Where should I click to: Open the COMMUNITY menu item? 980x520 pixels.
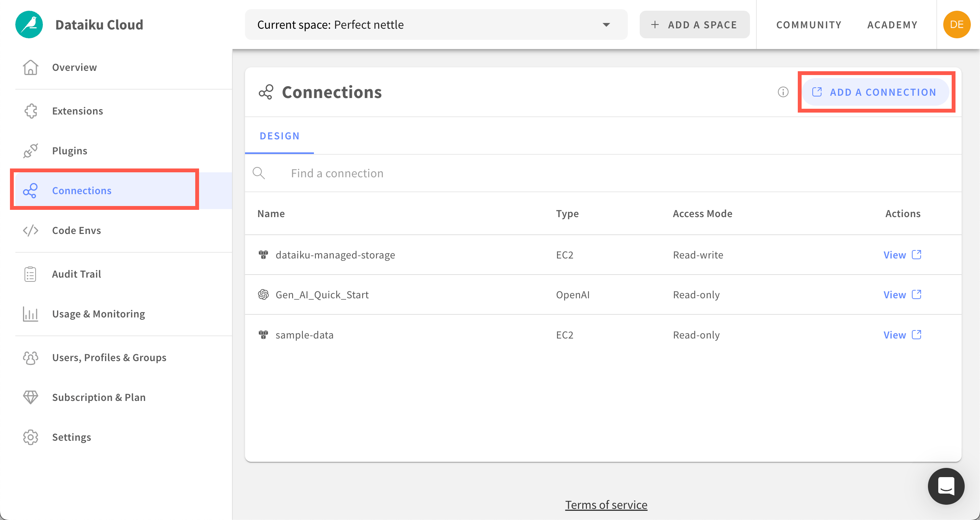(x=808, y=25)
